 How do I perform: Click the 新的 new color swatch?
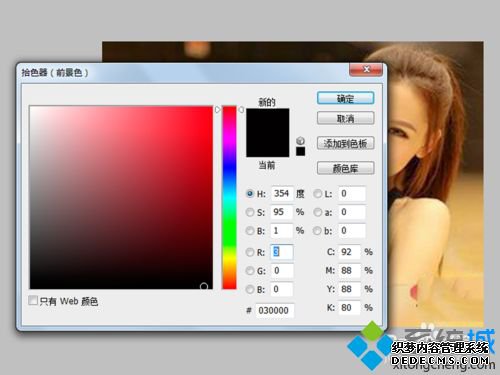pos(268,120)
